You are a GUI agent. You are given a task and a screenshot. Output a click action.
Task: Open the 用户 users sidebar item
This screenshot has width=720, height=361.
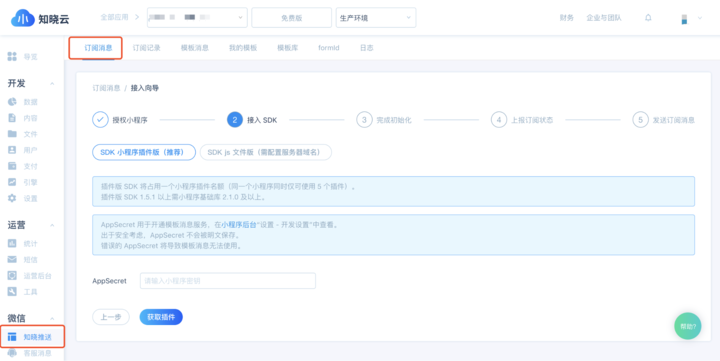point(22,150)
